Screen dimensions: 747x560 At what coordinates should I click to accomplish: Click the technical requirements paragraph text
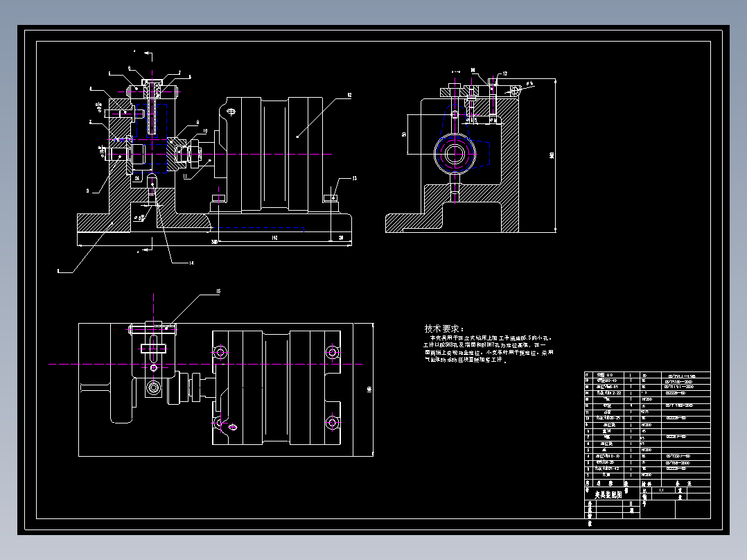489,349
